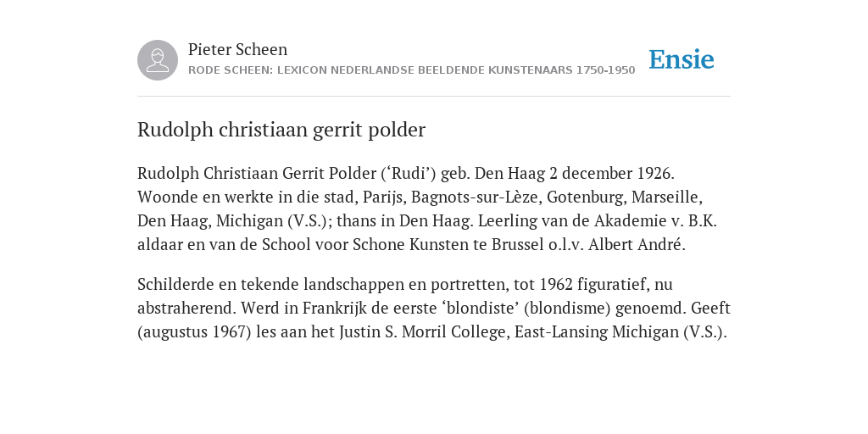
Task: Click the gray author avatar icon
Action: click(158, 60)
